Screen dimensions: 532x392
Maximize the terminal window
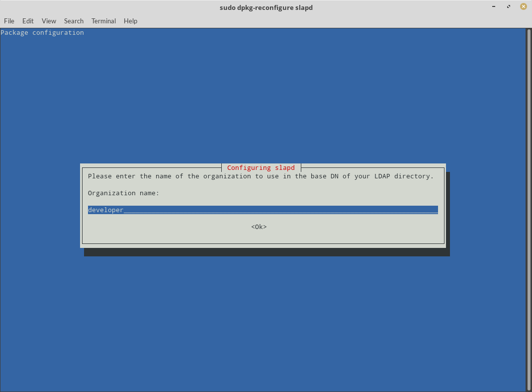509,7
